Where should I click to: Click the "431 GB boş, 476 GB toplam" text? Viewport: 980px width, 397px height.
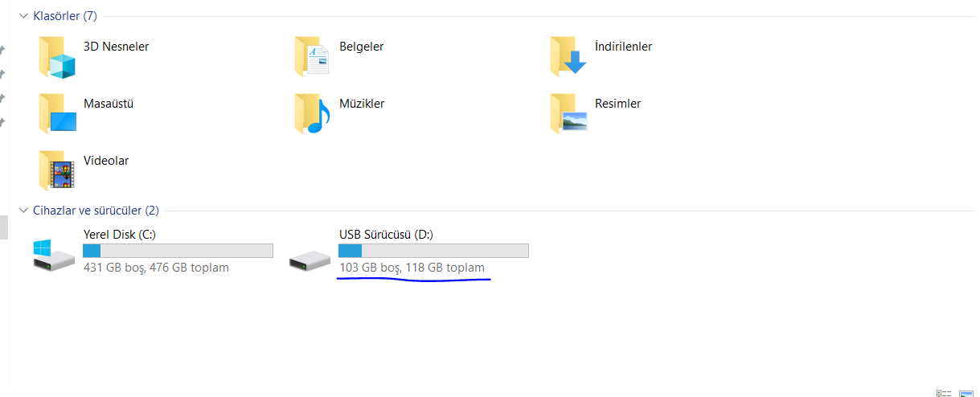coord(156,268)
